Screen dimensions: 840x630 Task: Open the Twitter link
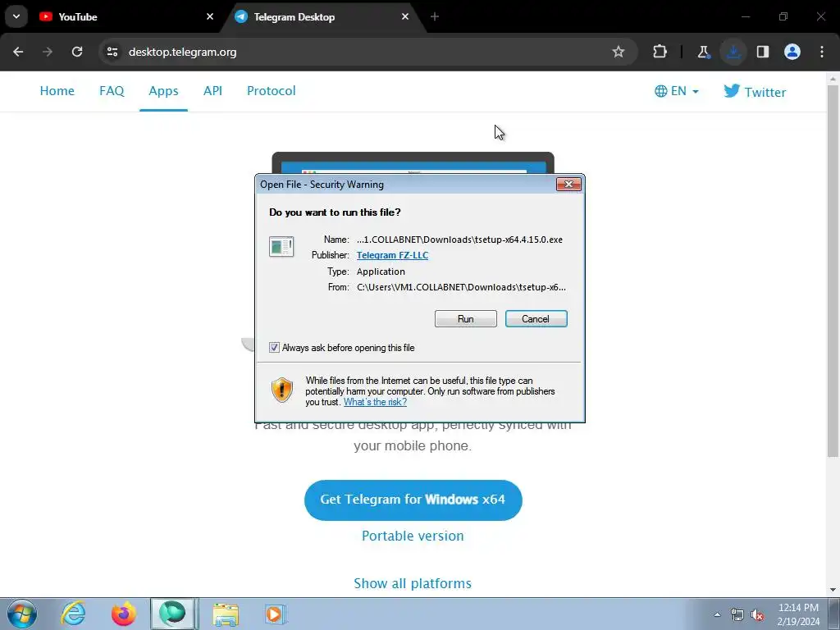pyautogui.click(x=755, y=92)
